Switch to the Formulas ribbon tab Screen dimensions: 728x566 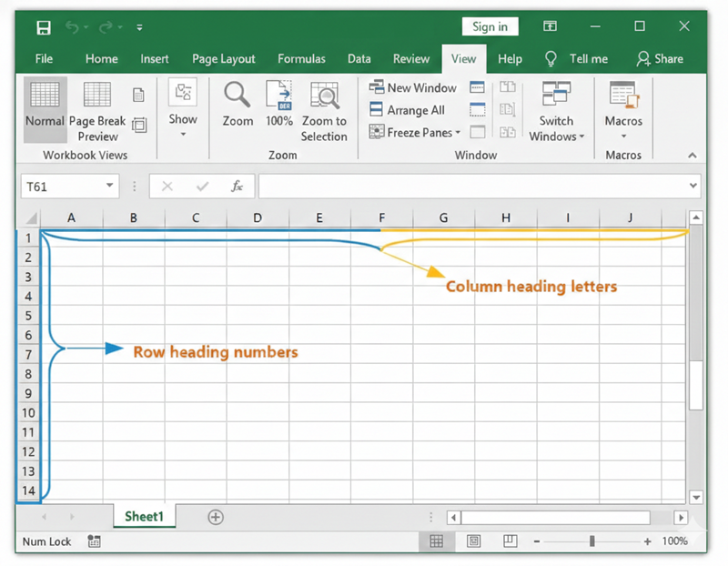301,58
